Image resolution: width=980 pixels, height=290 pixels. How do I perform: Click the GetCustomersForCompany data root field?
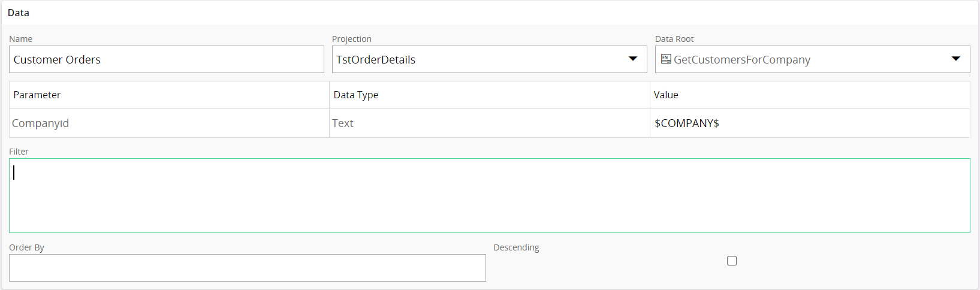click(813, 59)
